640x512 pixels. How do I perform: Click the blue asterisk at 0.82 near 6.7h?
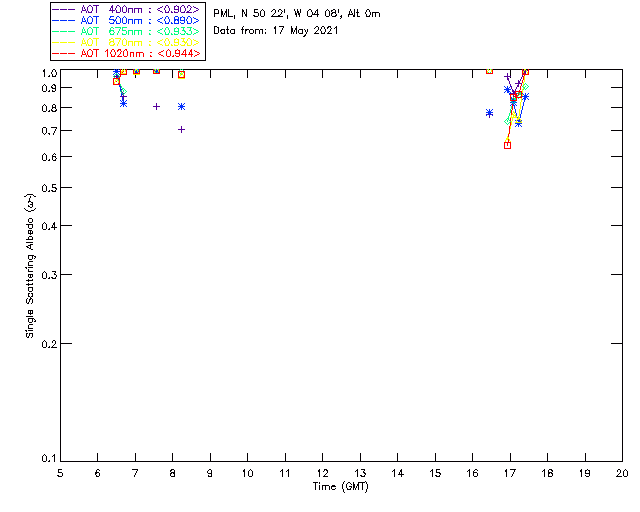[x=123, y=104]
